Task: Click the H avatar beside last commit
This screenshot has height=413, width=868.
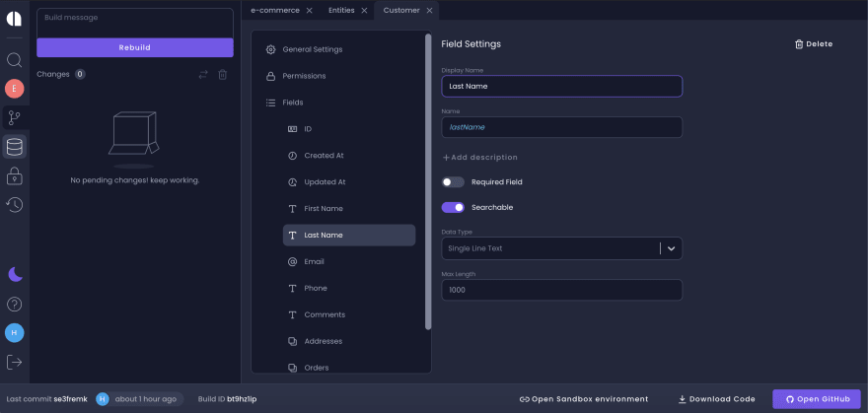Action: pos(102,399)
